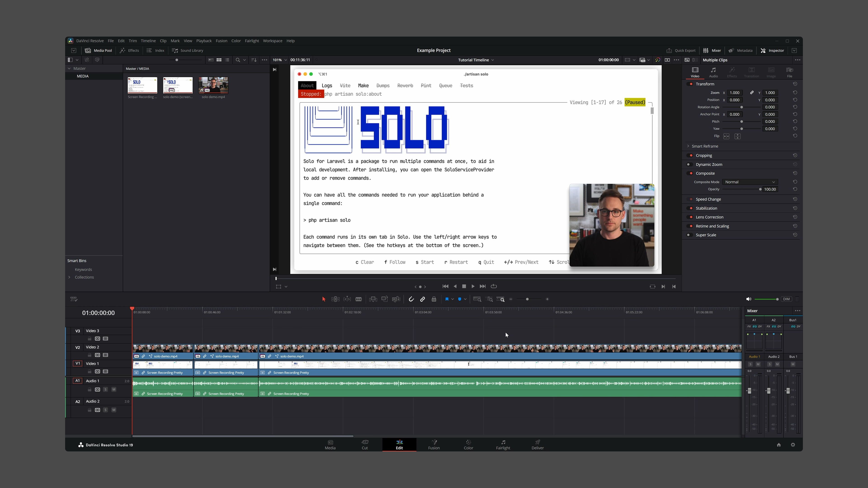Enable snapping with the magnet icon
Viewport: 868px width, 488px height.
tap(411, 299)
